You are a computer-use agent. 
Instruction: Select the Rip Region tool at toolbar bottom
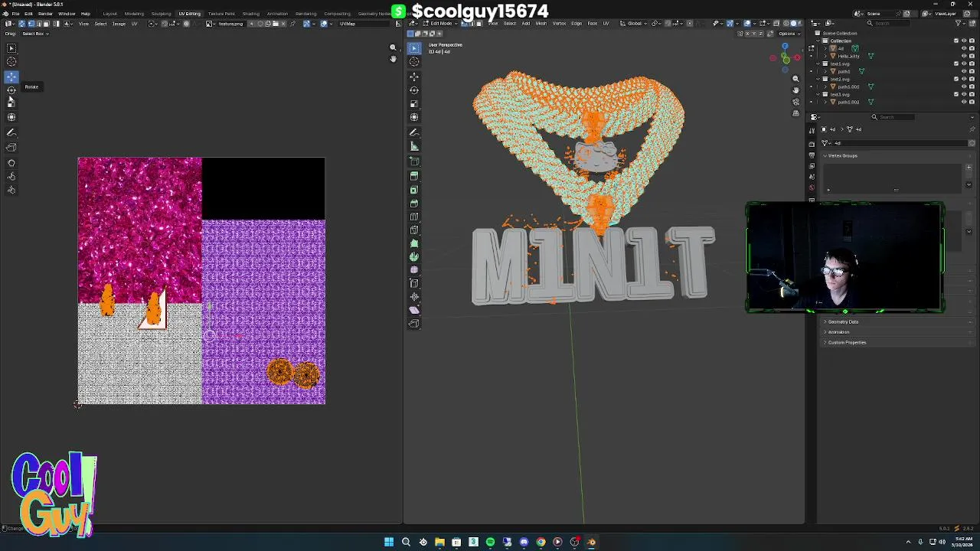[x=414, y=323]
